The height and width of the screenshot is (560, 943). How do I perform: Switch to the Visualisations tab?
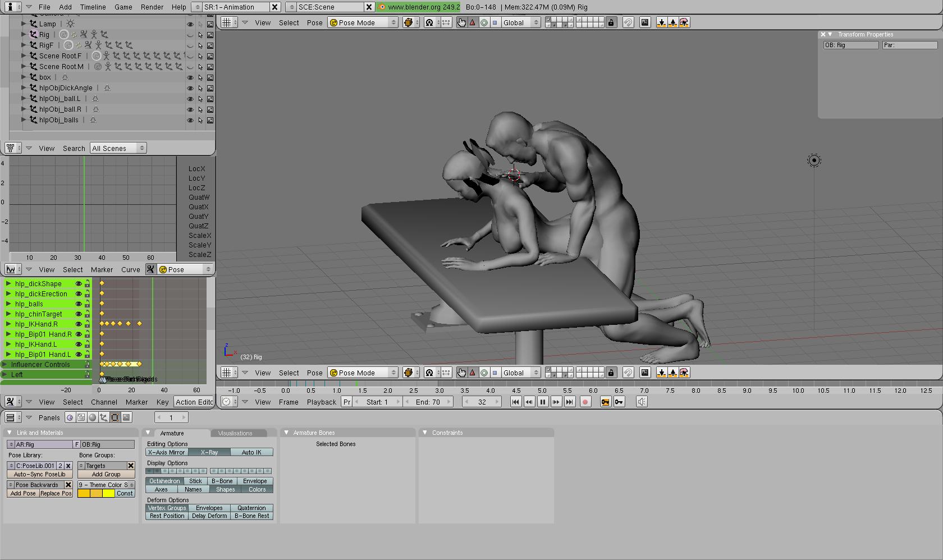[x=235, y=433]
